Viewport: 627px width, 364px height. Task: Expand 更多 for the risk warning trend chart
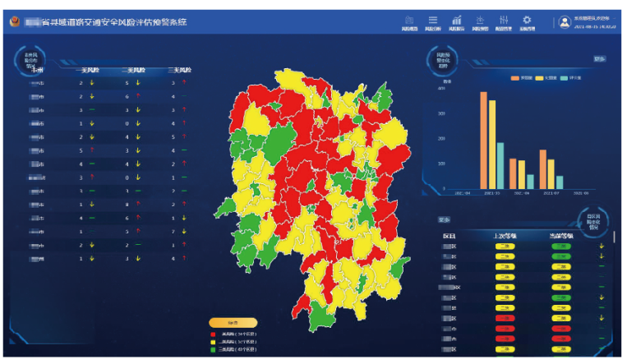tap(599, 59)
